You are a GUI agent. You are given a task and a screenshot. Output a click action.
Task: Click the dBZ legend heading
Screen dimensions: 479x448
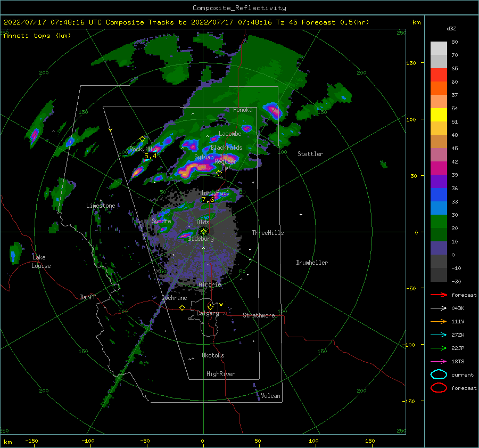451,29
